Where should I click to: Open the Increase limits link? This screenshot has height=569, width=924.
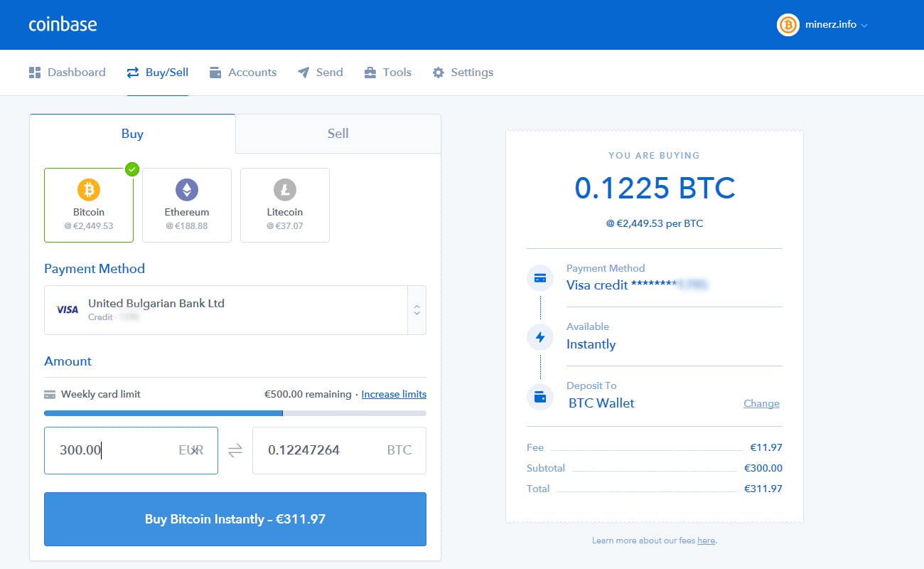(394, 394)
